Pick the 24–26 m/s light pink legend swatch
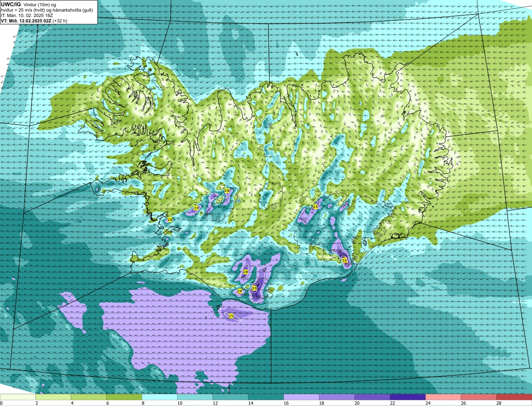The image size is (532, 406). (443, 397)
